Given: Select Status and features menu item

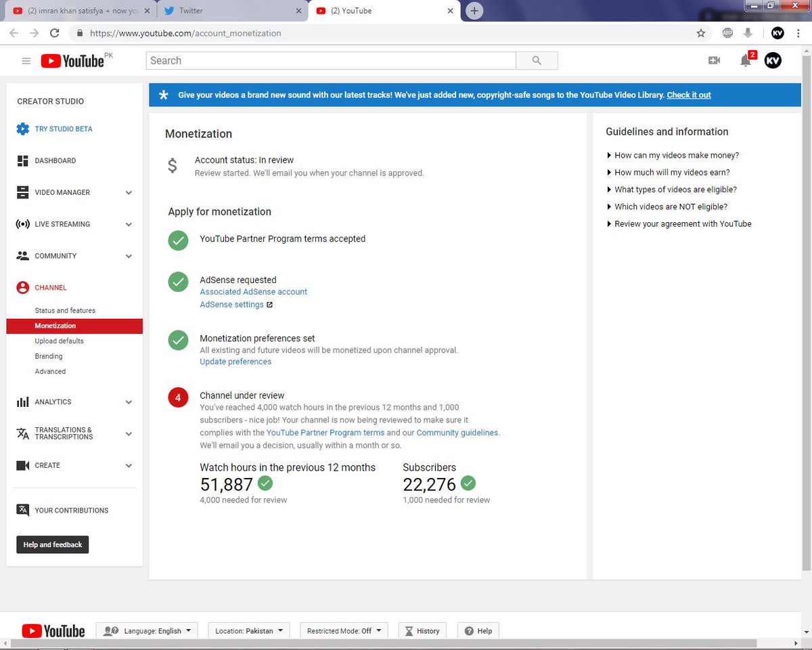Looking at the screenshot, I should point(65,310).
